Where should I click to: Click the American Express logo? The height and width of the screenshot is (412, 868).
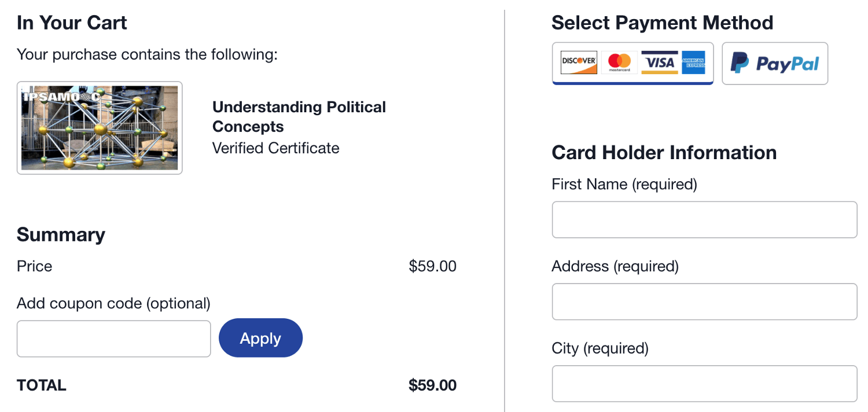693,62
